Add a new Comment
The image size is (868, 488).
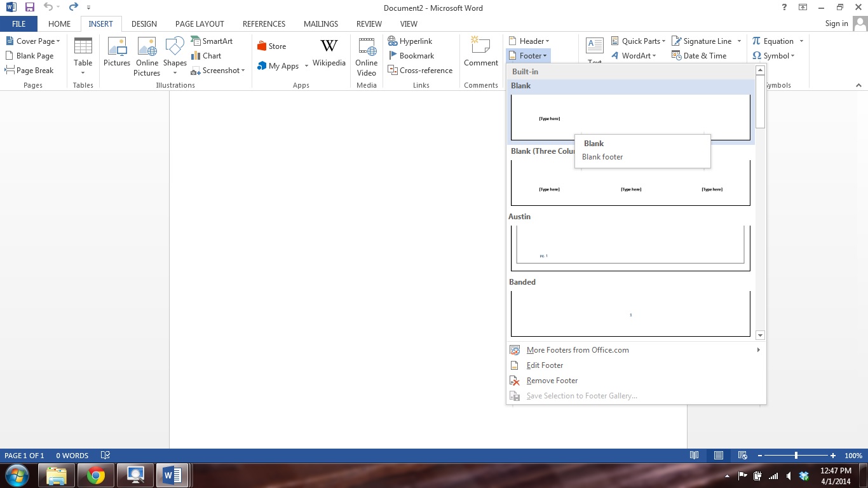tap(481, 53)
